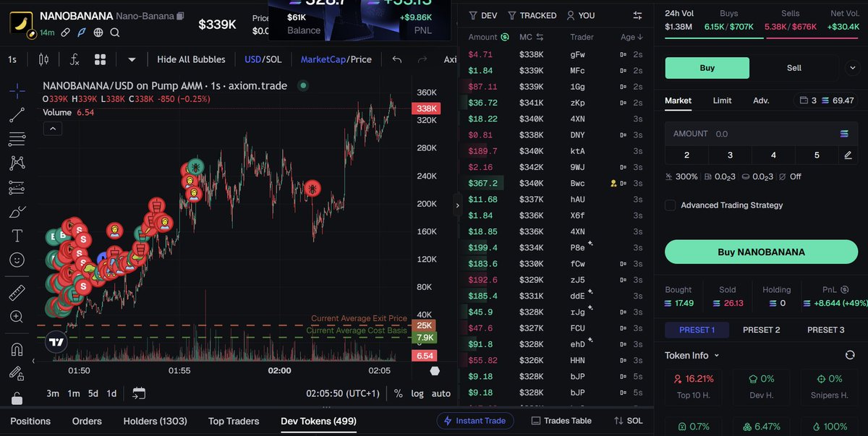
Task: Select the pattern drawing tool
Action: click(x=17, y=163)
